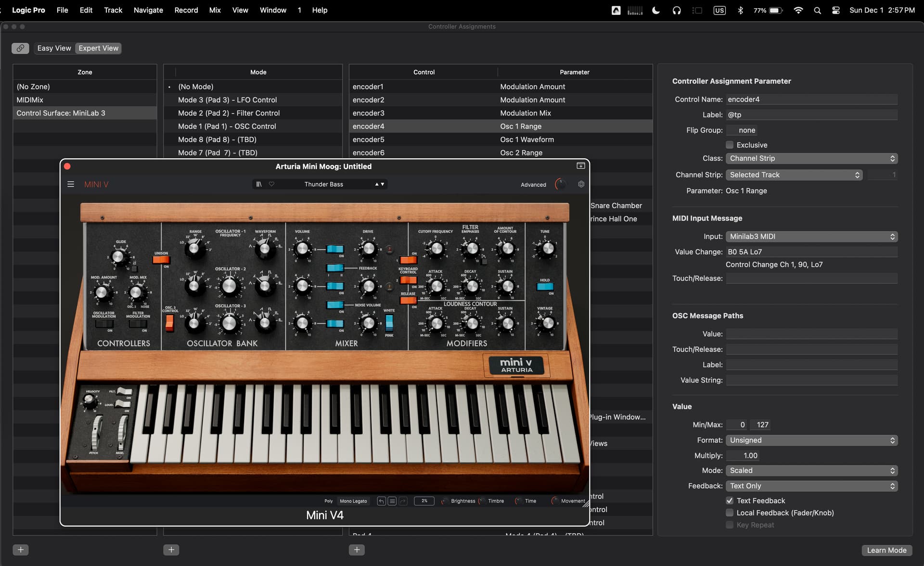924x566 pixels.
Task: Click the link chain icon button
Action: 20,48
